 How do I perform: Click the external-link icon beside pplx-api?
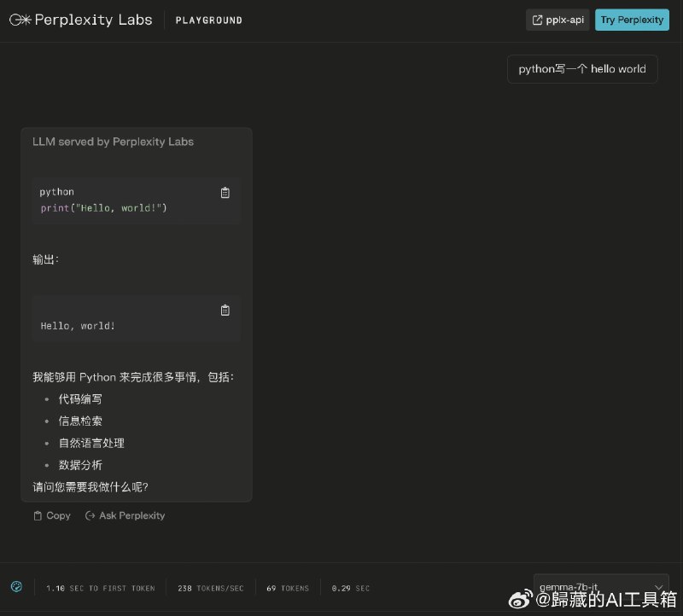[538, 20]
